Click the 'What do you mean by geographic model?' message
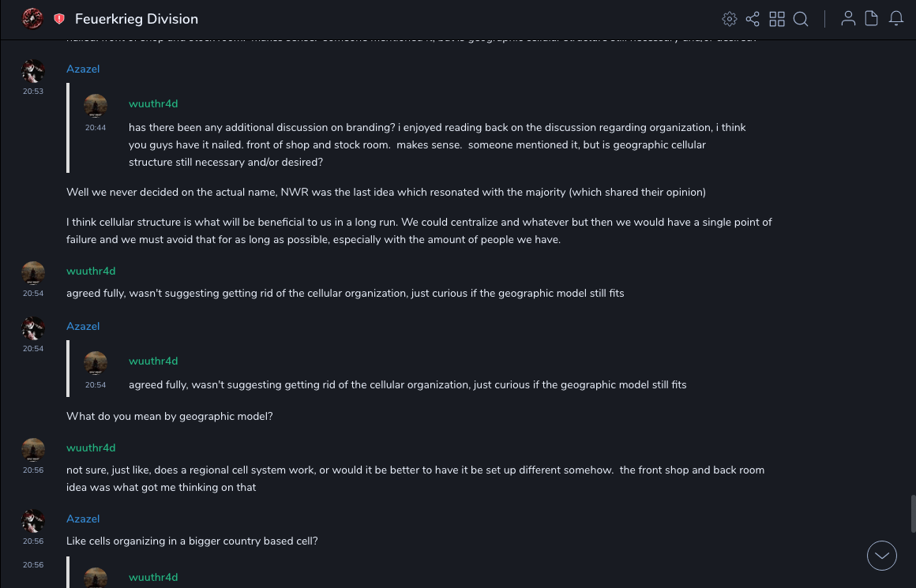Viewport: 916px width, 588px height. [170, 416]
